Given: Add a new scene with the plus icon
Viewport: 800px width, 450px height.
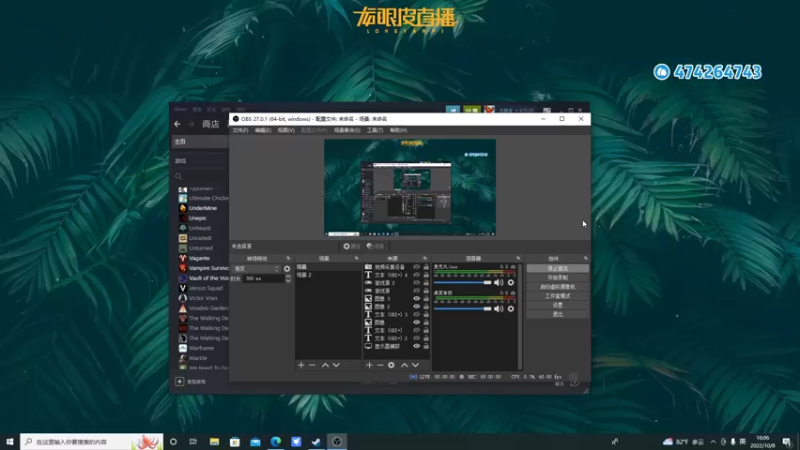Looking at the screenshot, I should coord(301,365).
